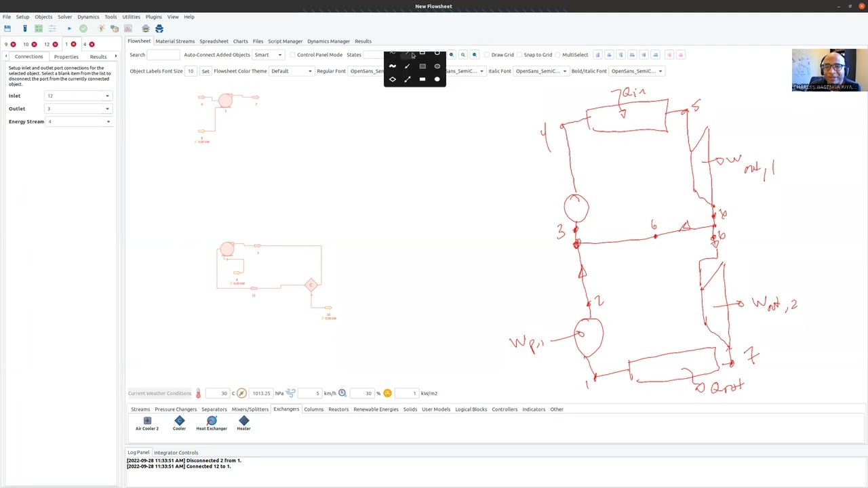Add a Cooler object from the palette

tap(179, 424)
